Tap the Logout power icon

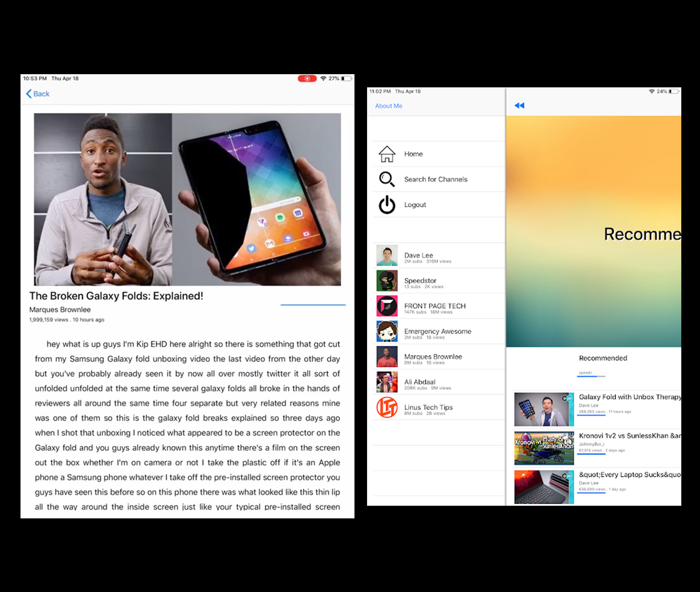click(387, 204)
